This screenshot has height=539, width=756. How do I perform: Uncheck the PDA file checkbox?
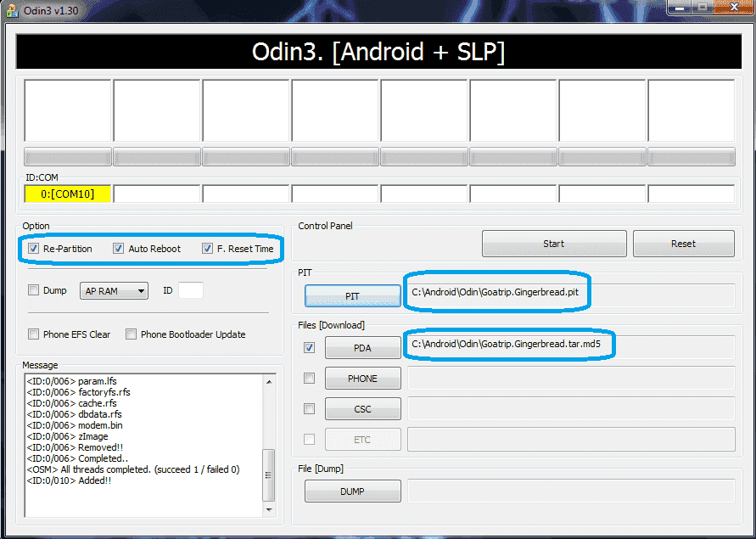tap(309, 347)
